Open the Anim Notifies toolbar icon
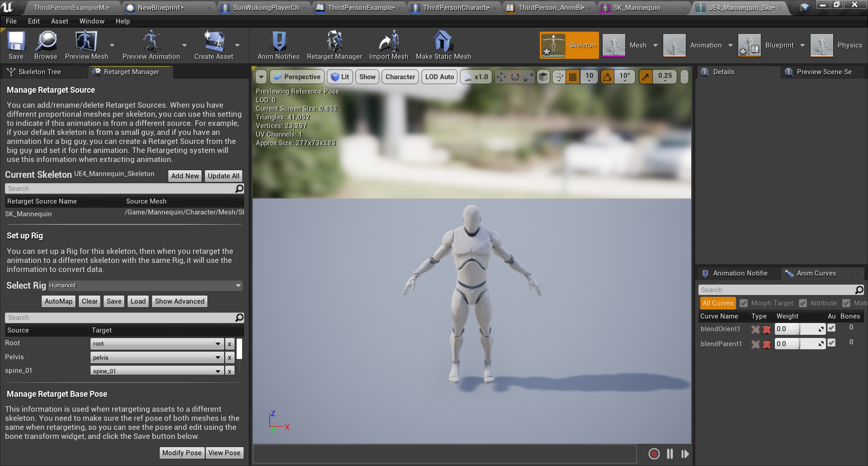The width and height of the screenshot is (868, 466). point(278,45)
